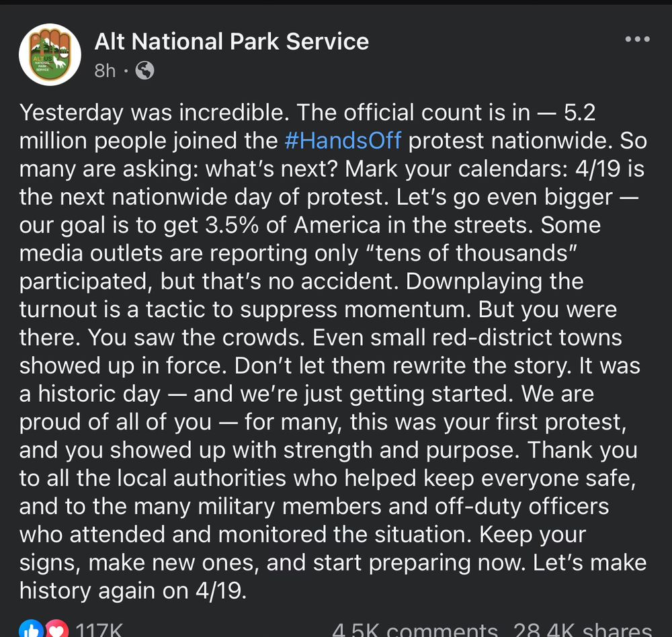The image size is (672, 637).
Task: Click the blue thumbs-up reaction icon
Action: point(32,630)
